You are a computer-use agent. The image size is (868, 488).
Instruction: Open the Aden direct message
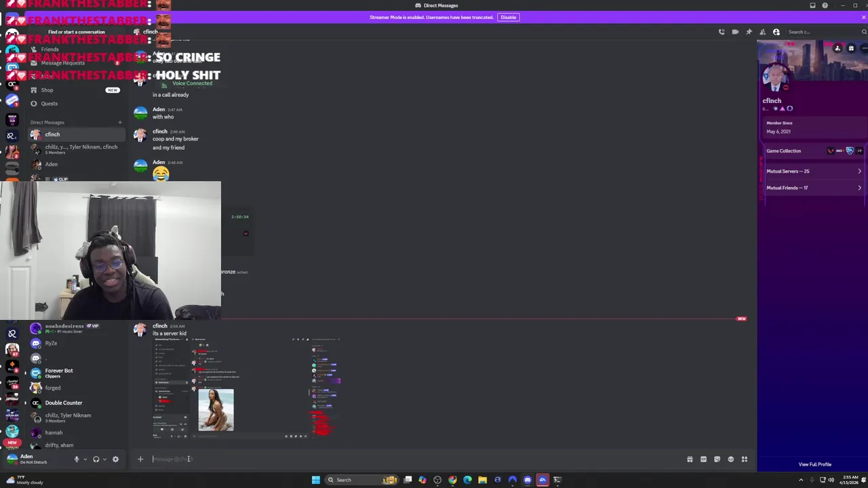click(x=76, y=164)
